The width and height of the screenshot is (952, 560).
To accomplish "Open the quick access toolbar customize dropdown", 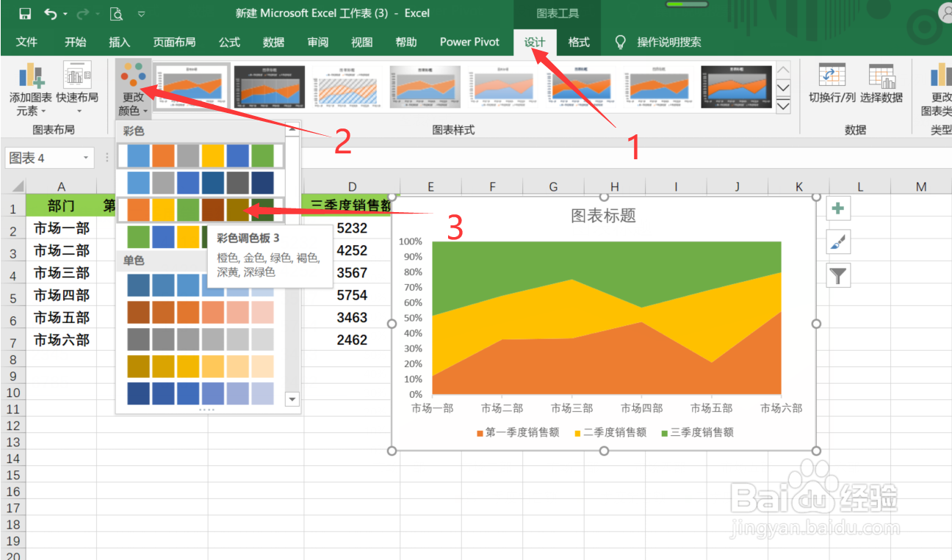I will (140, 12).
